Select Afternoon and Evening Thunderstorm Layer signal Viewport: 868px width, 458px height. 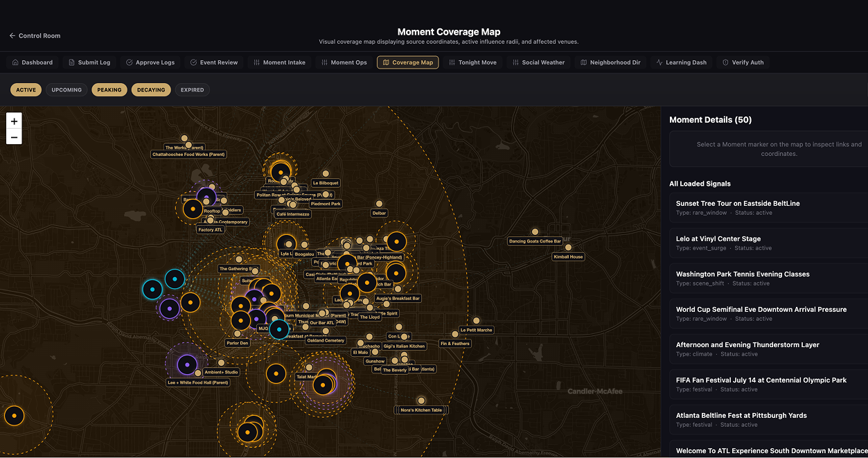[x=769, y=349]
